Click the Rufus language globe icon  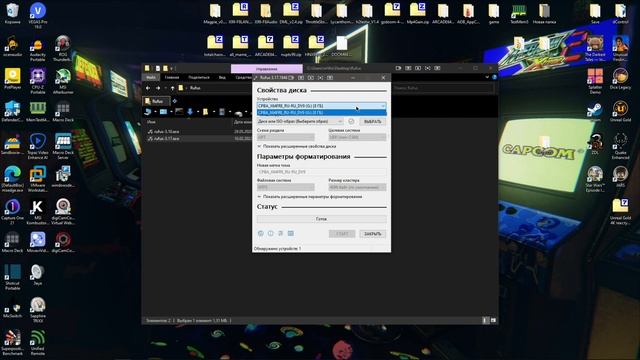pyautogui.click(x=261, y=233)
